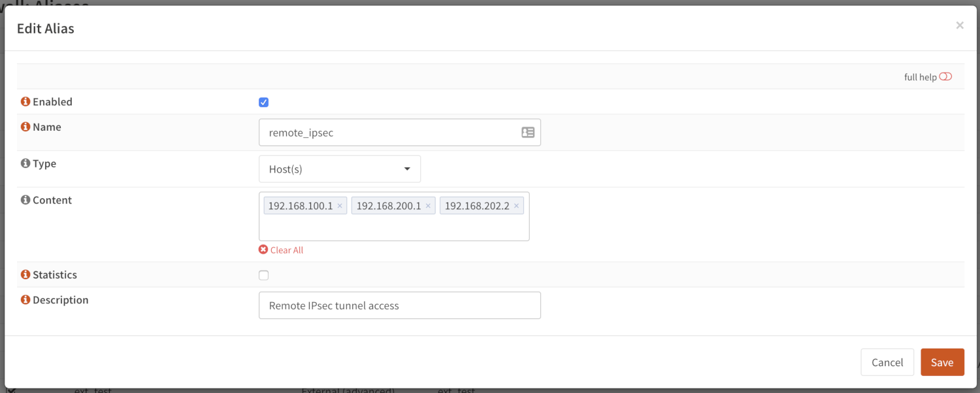Focus the Name field containing remote_ipsec
The image size is (980, 393).
389,133
